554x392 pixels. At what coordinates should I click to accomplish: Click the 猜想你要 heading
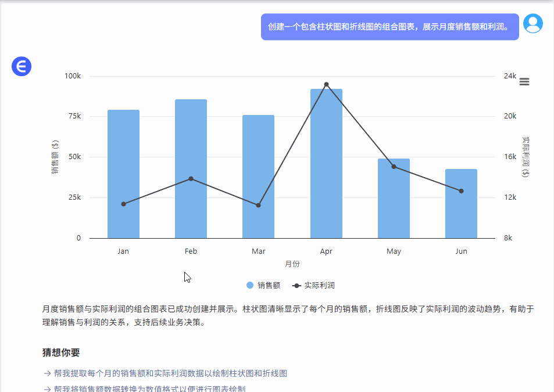click(x=61, y=352)
